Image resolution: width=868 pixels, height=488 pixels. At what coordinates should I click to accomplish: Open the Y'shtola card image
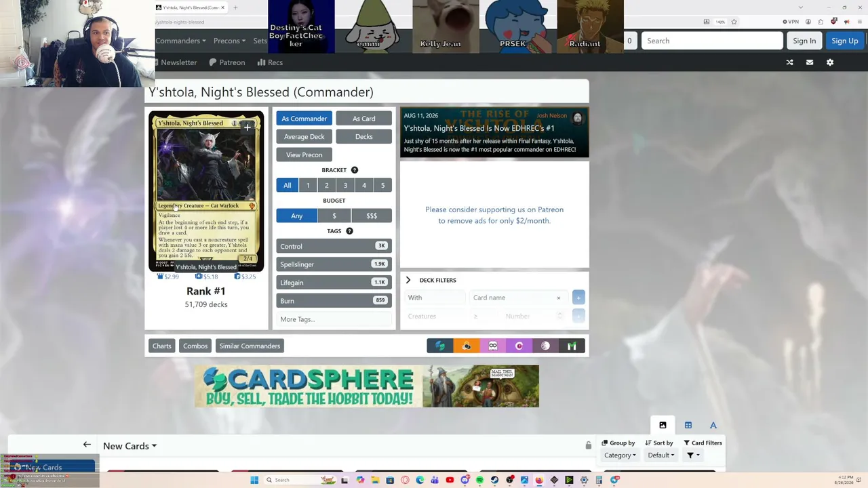[206, 191]
